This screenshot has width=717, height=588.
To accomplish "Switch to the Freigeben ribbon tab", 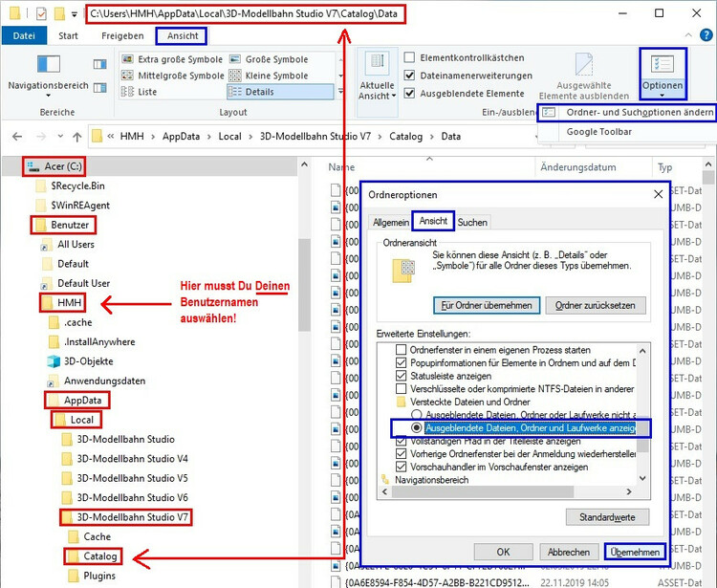I will point(122,35).
